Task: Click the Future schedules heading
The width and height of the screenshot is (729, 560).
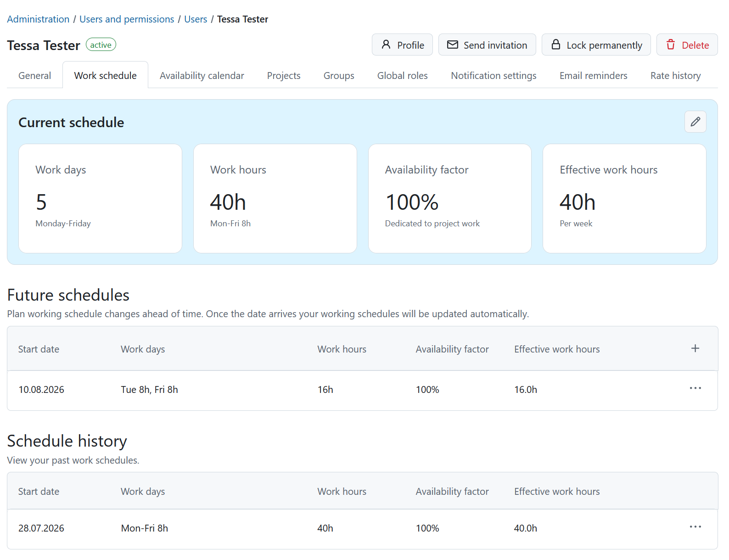Action: pyautogui.click(x=68, y=295)
